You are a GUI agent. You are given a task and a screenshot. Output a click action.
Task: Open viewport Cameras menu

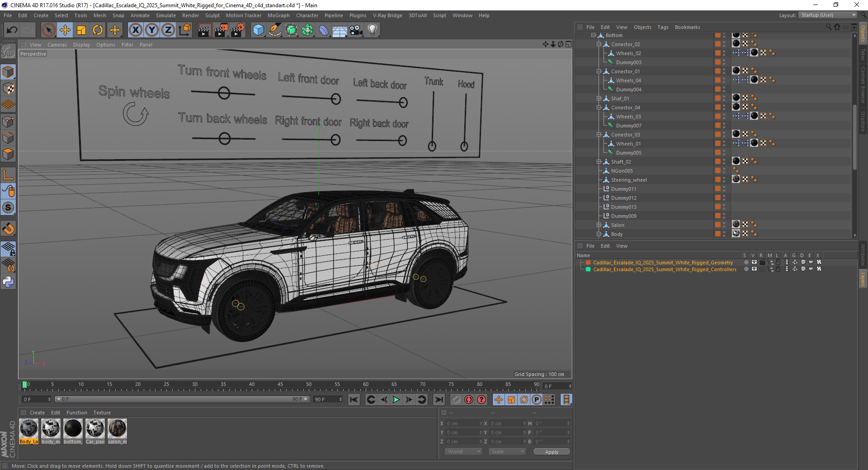(x=57, y=45)
